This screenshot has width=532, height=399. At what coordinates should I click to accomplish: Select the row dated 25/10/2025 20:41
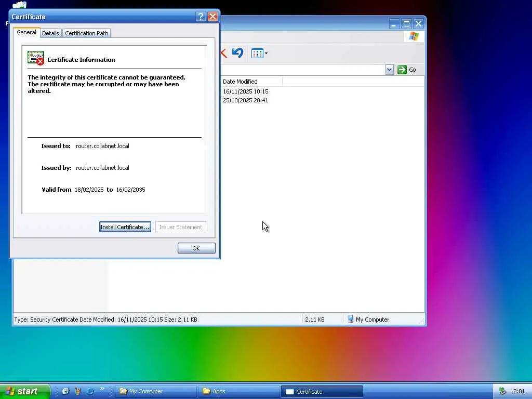[245, 100]
